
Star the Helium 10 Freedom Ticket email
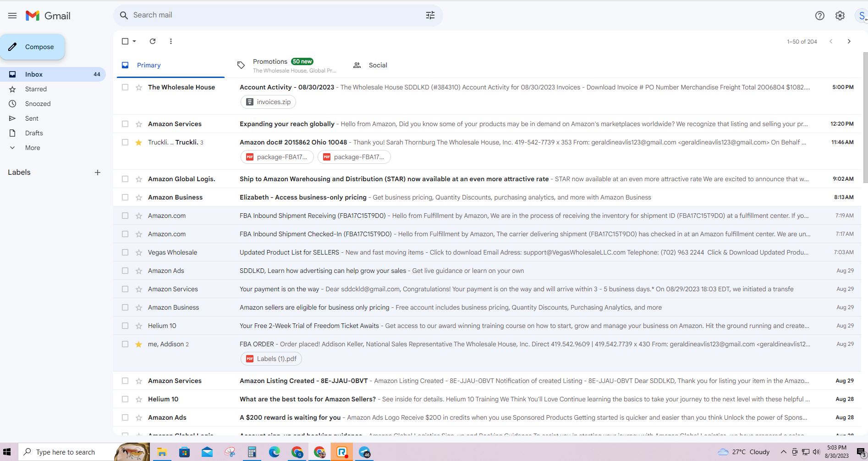pos(139,326)
